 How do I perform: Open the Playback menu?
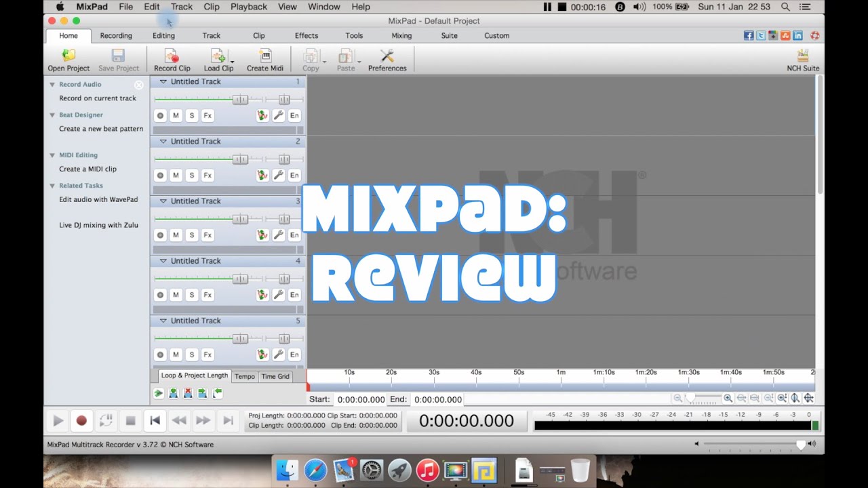249,7
